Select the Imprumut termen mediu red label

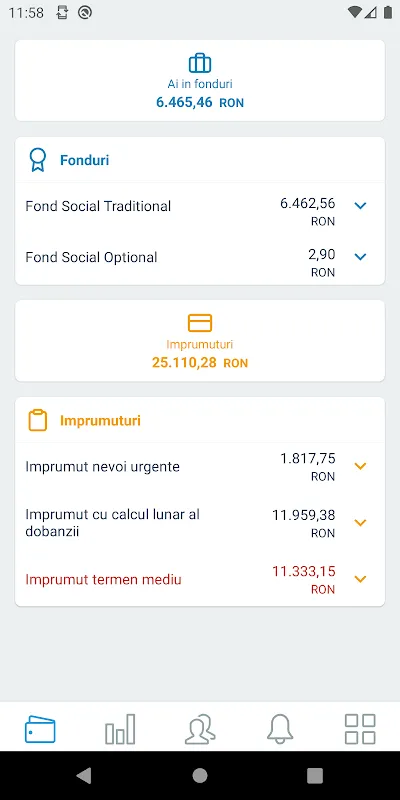(104, 580)
